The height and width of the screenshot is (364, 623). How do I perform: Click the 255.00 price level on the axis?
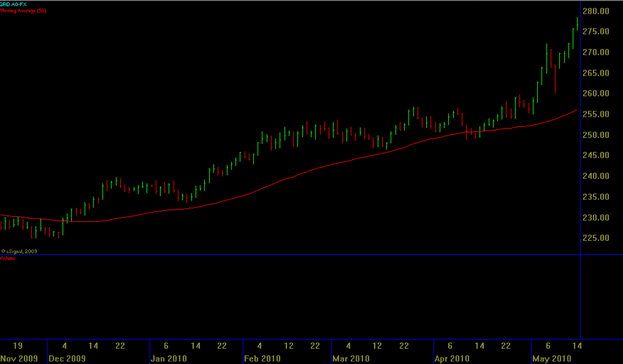click(596, 114)
